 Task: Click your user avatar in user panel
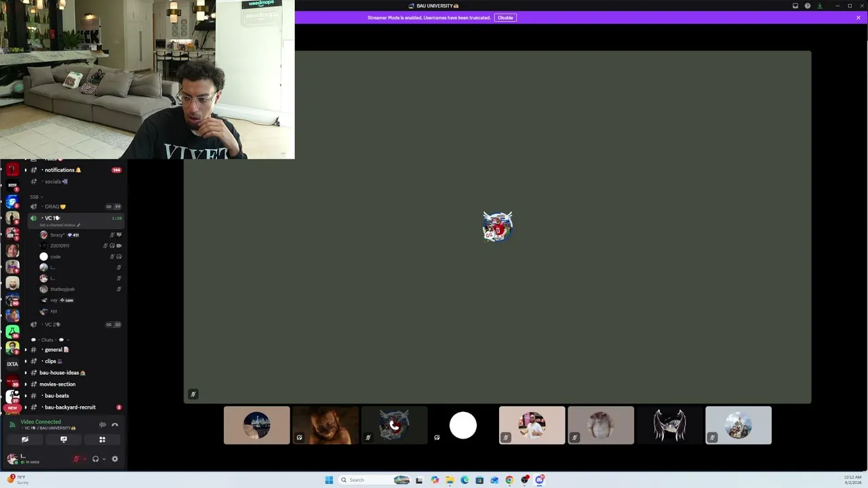point(12,459)
